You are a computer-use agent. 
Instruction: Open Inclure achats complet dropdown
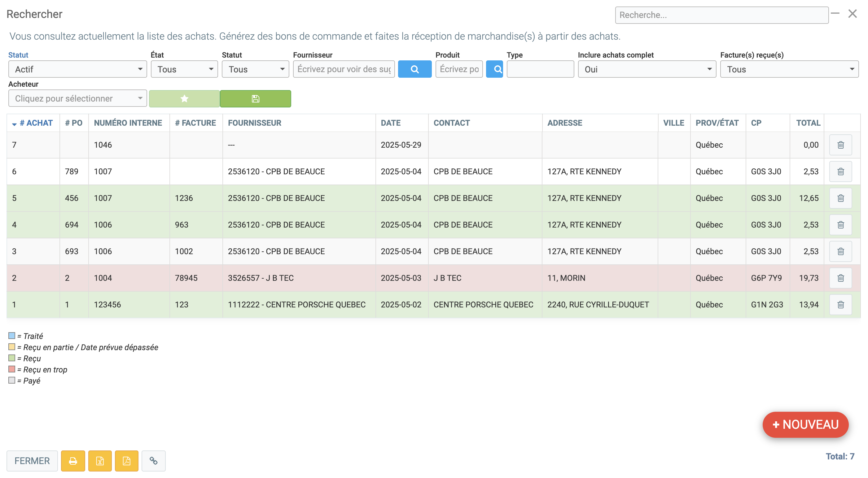647,69
